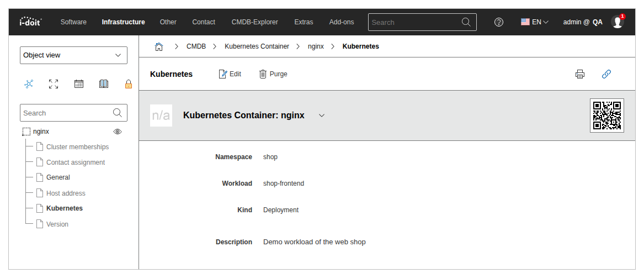
Task: Go to home via breadcrumb house icon
Action: click(x=159, y=46)
